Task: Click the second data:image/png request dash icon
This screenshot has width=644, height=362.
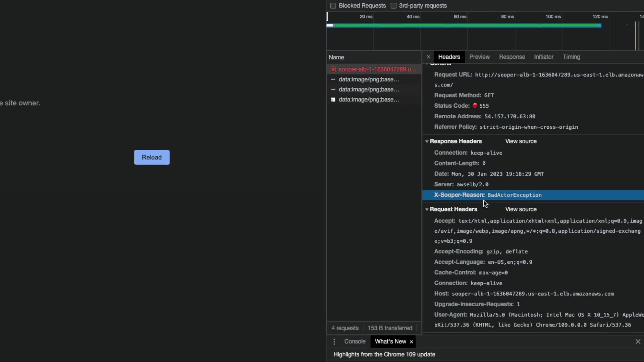Action: coord(333,89)
